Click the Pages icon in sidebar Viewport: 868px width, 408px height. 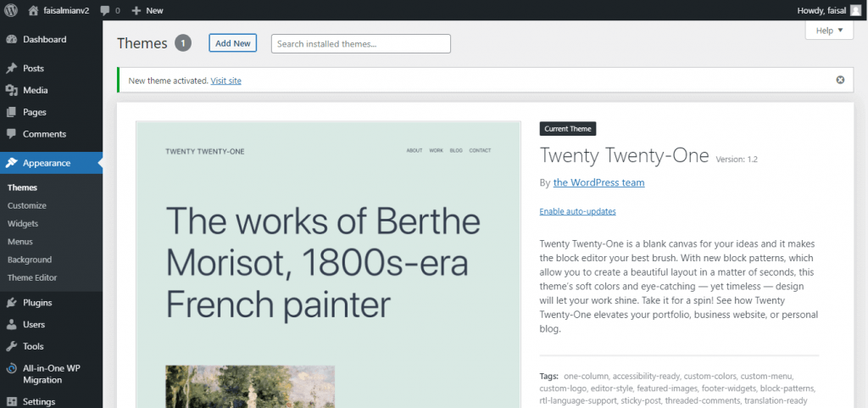(x=12, y=112)
